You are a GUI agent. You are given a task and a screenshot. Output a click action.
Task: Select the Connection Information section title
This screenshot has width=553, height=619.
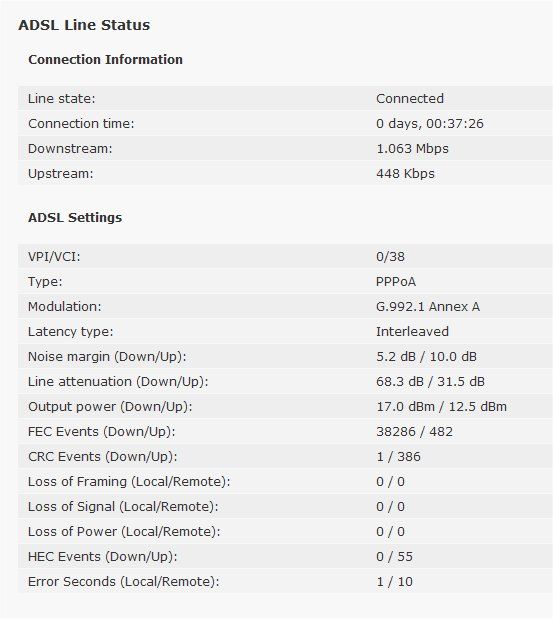click(x=105, y=59)
